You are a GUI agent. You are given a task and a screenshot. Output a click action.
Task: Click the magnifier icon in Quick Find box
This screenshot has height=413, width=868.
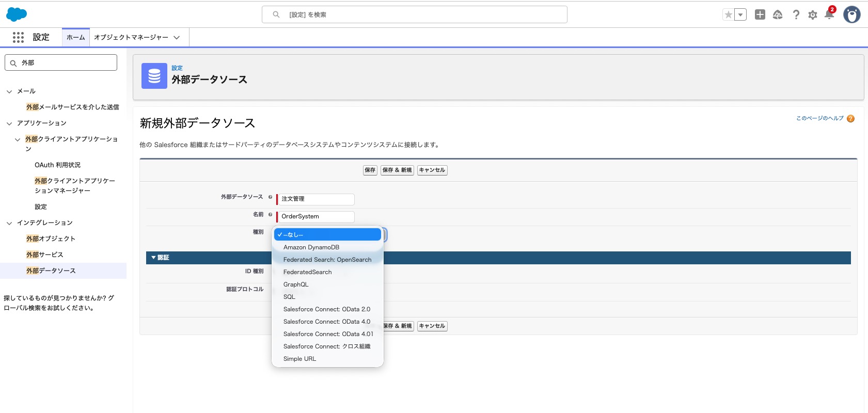tap(13, 63)
